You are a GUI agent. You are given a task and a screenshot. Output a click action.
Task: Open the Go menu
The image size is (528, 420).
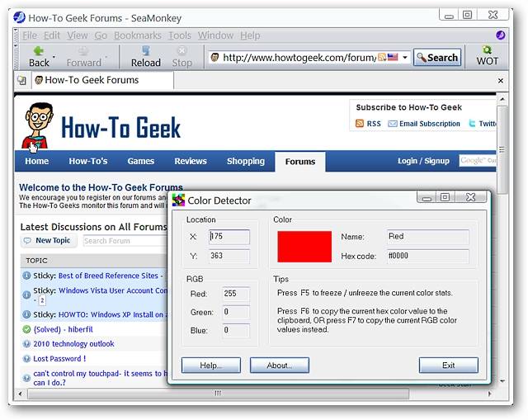[x=101, y=35]
